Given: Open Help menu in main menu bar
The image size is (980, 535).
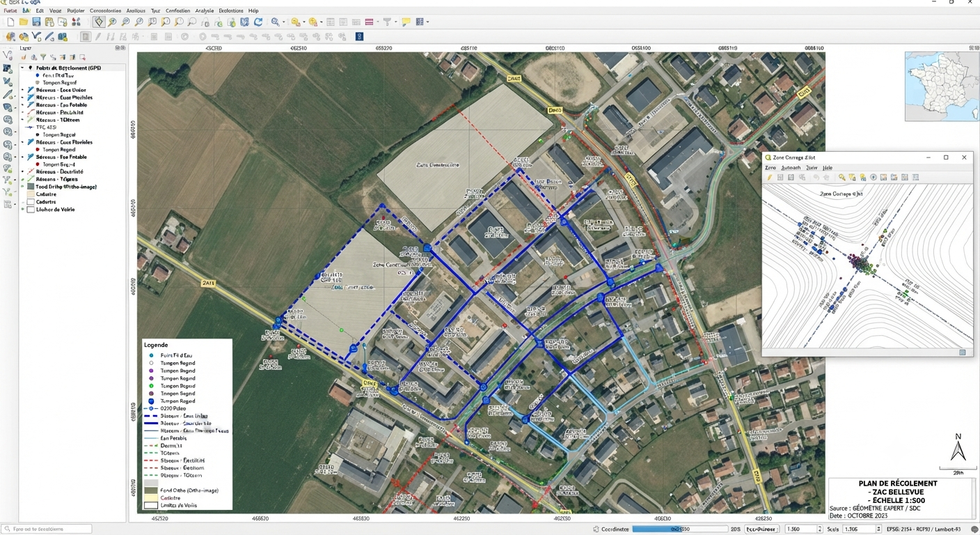Looking at the screenshot, I should coord(253,11).
